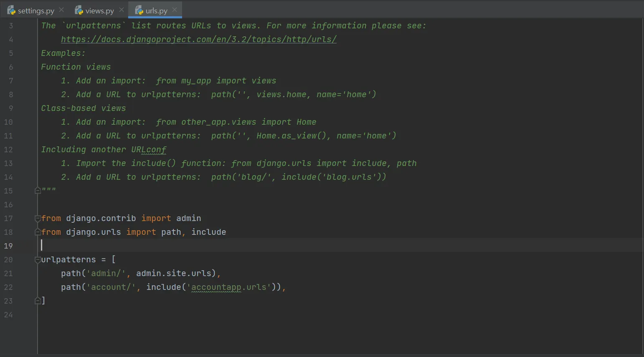Click 'accountapp' in the include string
Screen dimensions: 644x357
click(x=216, y=287)
